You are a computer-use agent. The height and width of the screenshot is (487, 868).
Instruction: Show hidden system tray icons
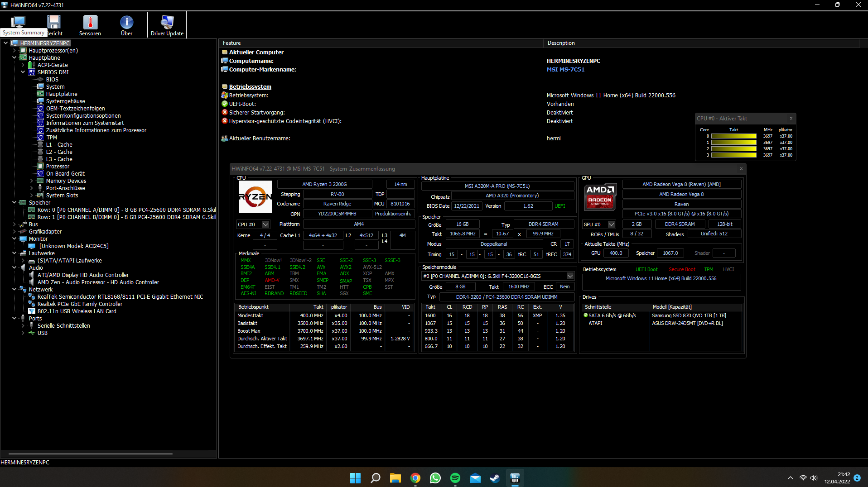click(791, 478)
